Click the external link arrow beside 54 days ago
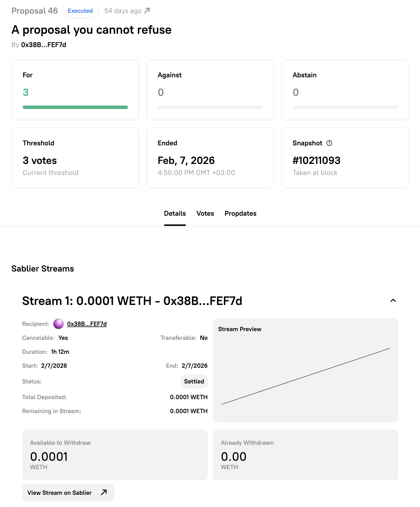The width and height of the screenshot is (420, 507). (147, 11)
